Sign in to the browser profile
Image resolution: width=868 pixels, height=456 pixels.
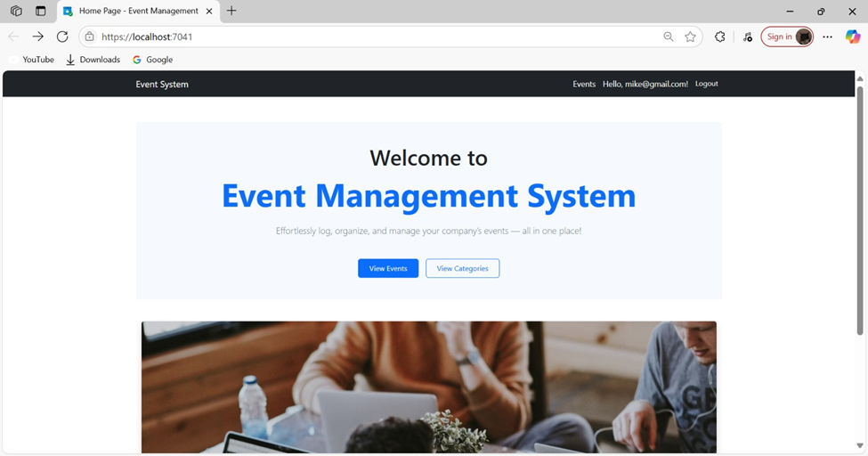(x=787, y=37)
